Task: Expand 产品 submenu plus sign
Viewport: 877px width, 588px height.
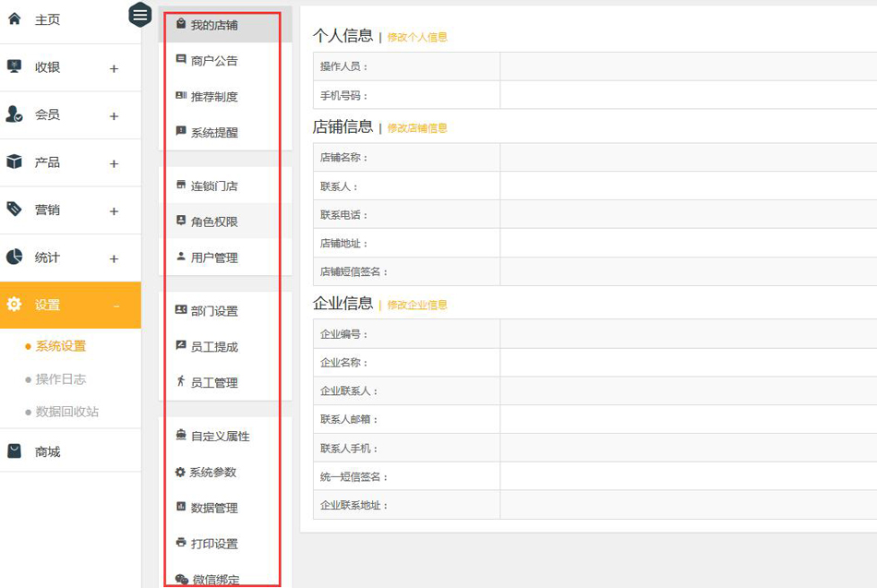Action: coord(114,164)
